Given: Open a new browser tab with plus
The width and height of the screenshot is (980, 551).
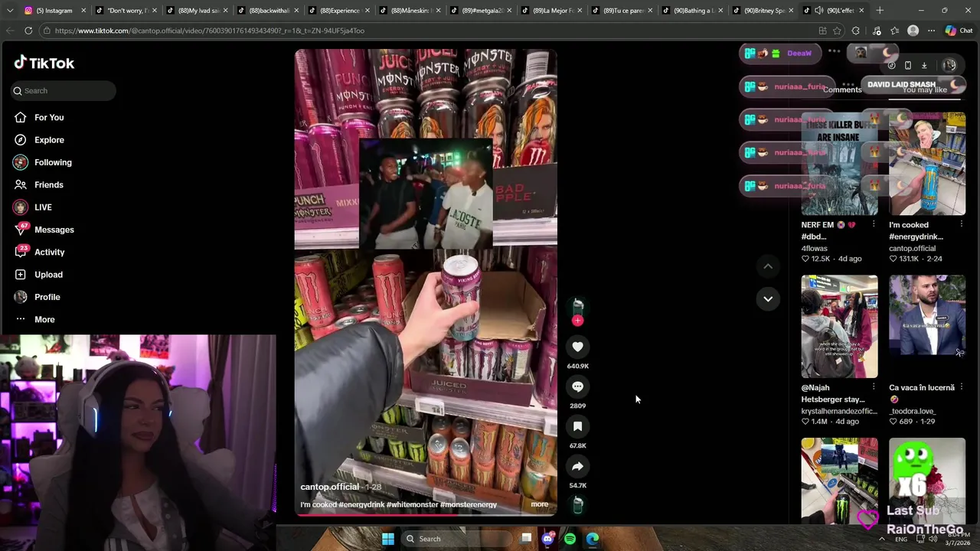Looking at the screenshot, I should 880,11.
